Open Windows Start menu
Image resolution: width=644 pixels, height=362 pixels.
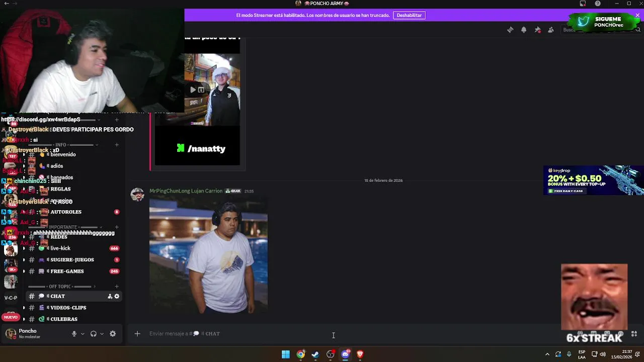pos(285,354)
